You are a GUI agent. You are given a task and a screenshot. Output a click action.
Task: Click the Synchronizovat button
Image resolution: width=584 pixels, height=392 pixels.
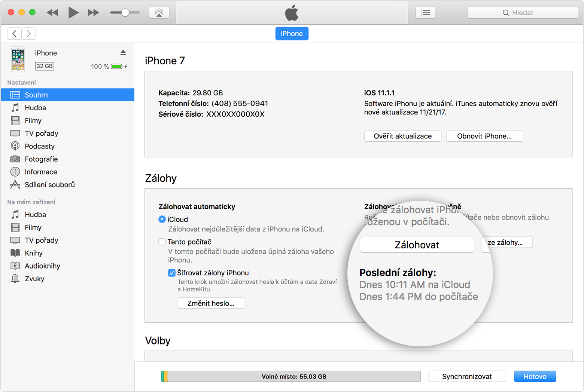(467, 377)
